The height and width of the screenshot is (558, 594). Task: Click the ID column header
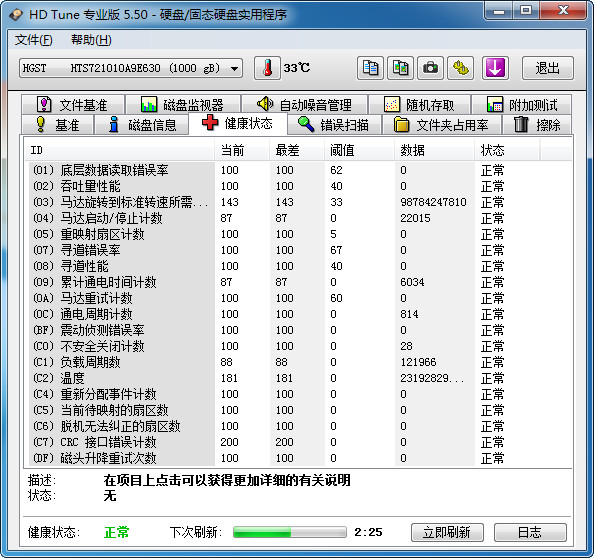pos(119,150)
